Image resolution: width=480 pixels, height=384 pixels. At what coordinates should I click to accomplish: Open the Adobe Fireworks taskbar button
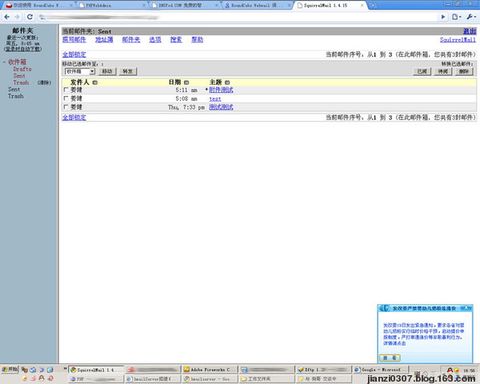point(210,370)
